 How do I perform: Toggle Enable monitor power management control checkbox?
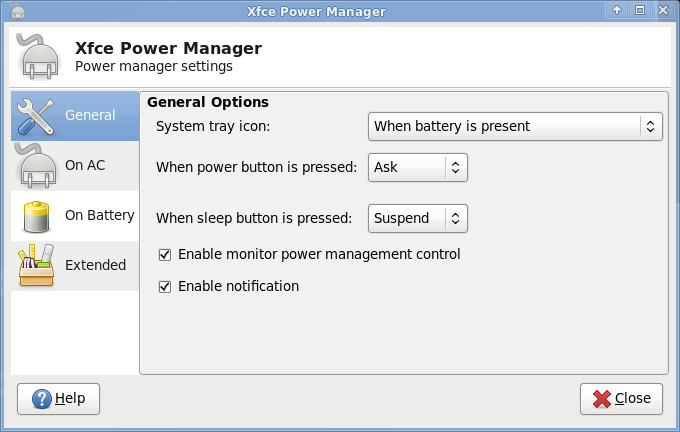pos(165,255)
